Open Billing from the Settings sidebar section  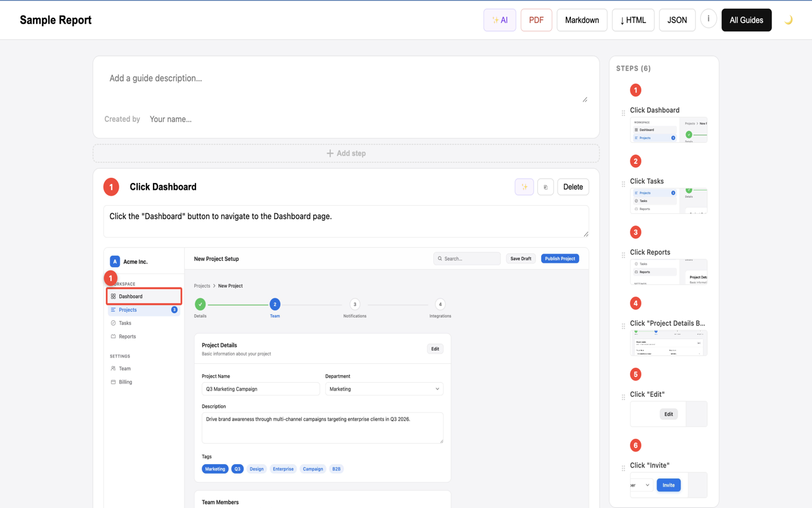point(124,382)
